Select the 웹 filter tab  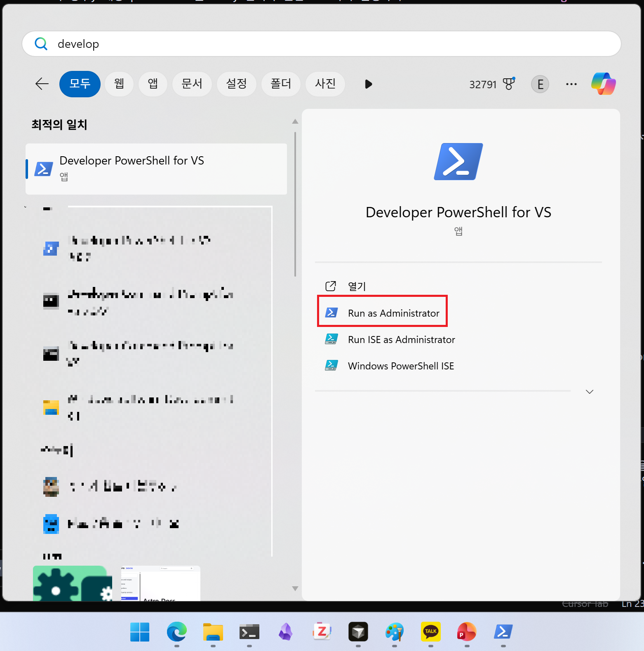point(119,84)
